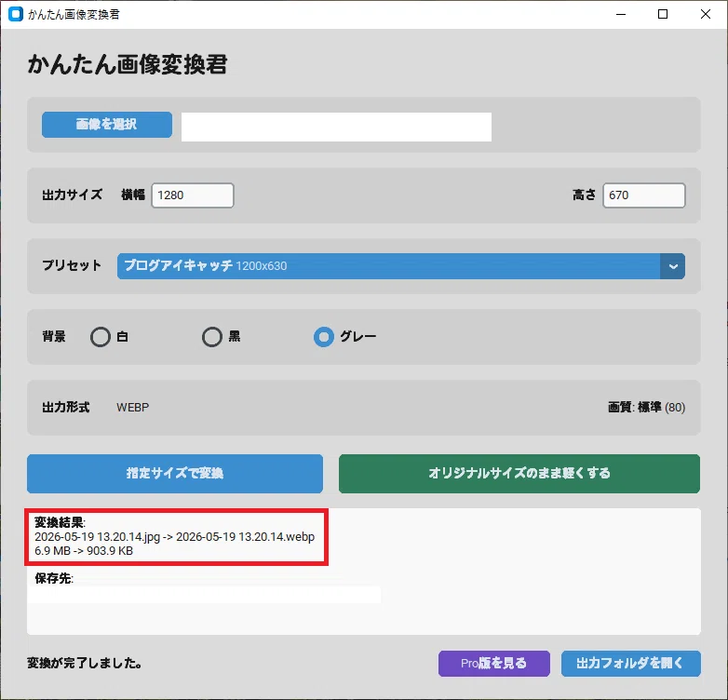
Task: Click the selected image path field
Action: click(x=336, y=127)
